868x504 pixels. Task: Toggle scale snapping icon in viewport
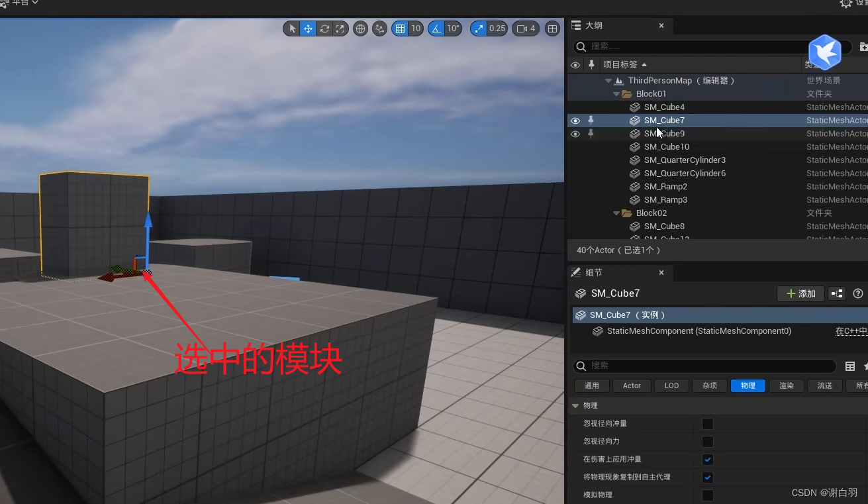coord(479,28)
